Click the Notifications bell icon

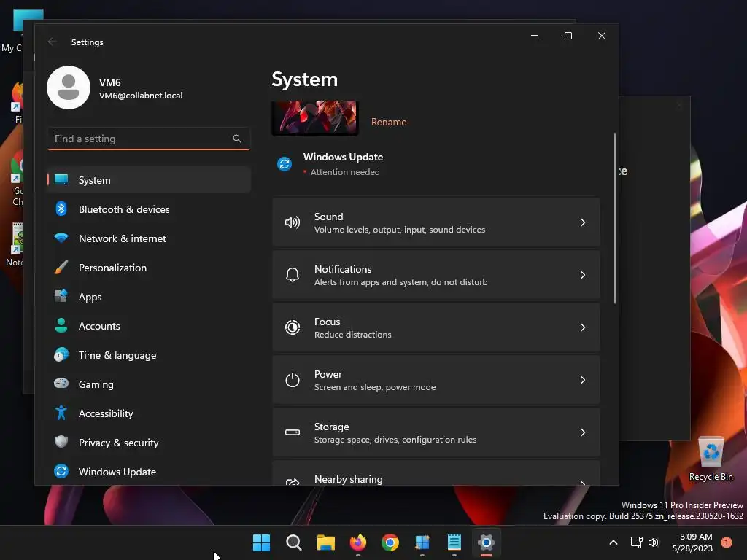click(x=293, y=275)
